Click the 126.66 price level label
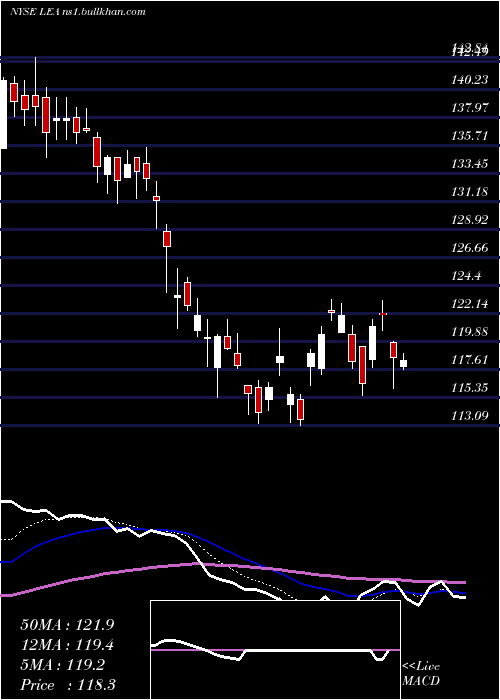The image size is (500, 700). (x=470, y=248)
